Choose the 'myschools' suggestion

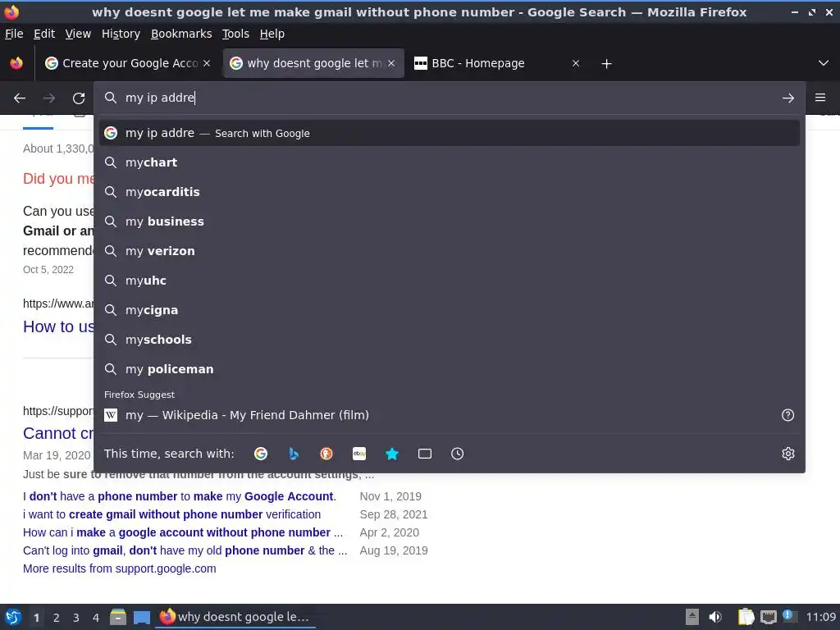[449, 340]
